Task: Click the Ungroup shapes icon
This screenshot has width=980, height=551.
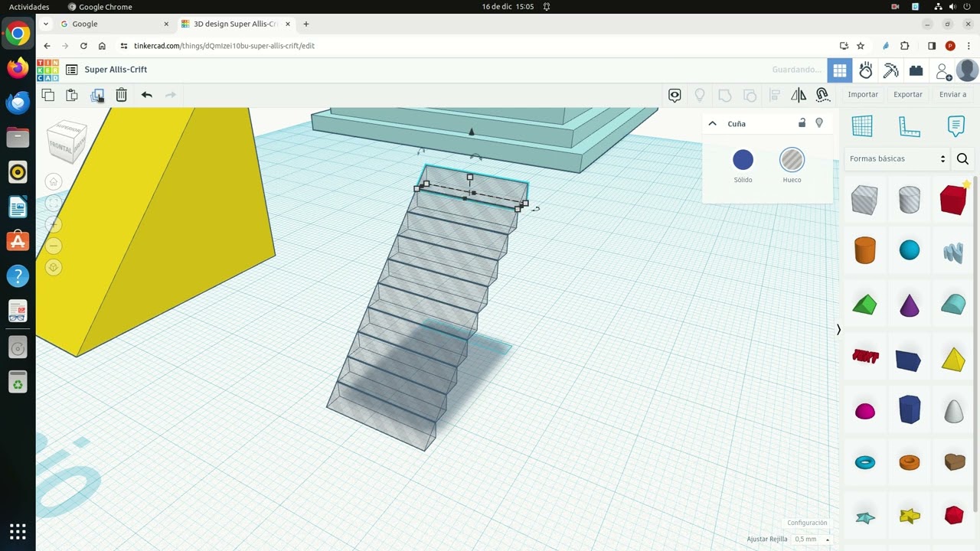Action: point(750,95)
